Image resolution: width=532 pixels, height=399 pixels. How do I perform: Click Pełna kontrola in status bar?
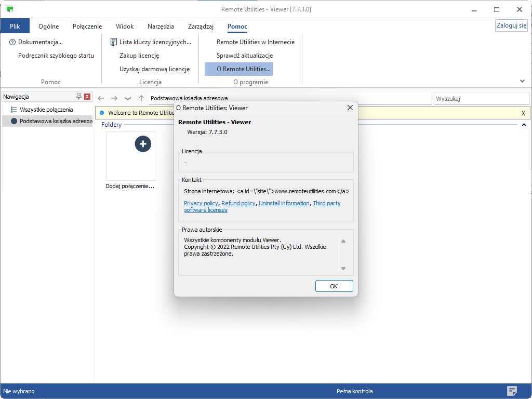tap(354, 391)
